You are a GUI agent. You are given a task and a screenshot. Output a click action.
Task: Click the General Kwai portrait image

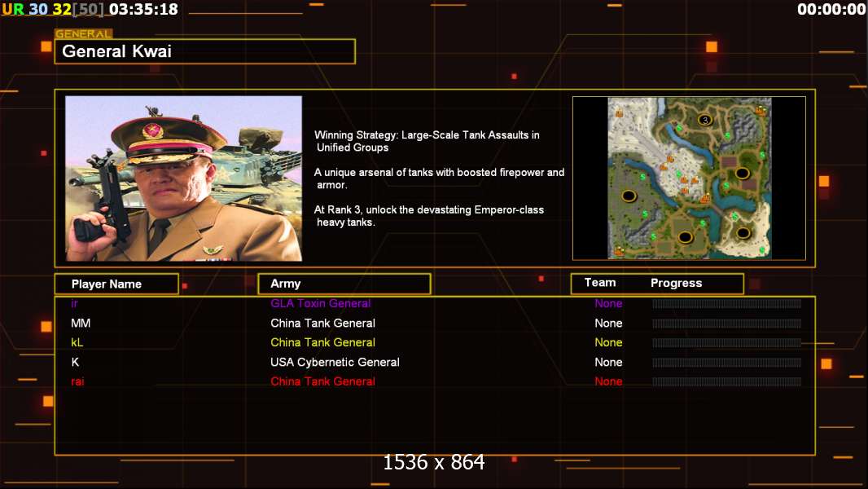pyautogui.click(x=184, y=178)
